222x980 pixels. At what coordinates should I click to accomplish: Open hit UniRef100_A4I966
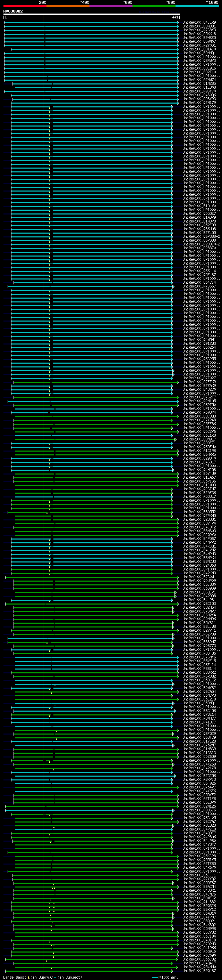click(x=199, y=948)
